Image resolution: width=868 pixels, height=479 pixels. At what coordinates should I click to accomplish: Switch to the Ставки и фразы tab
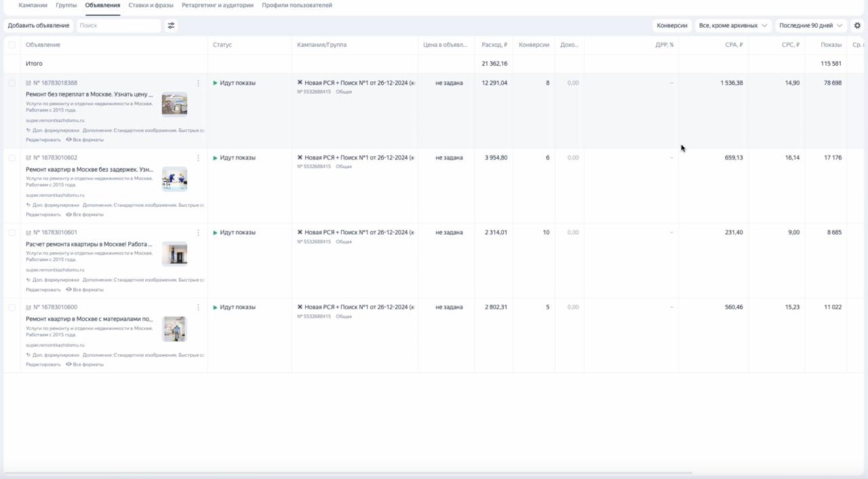[x=151, y=5]
